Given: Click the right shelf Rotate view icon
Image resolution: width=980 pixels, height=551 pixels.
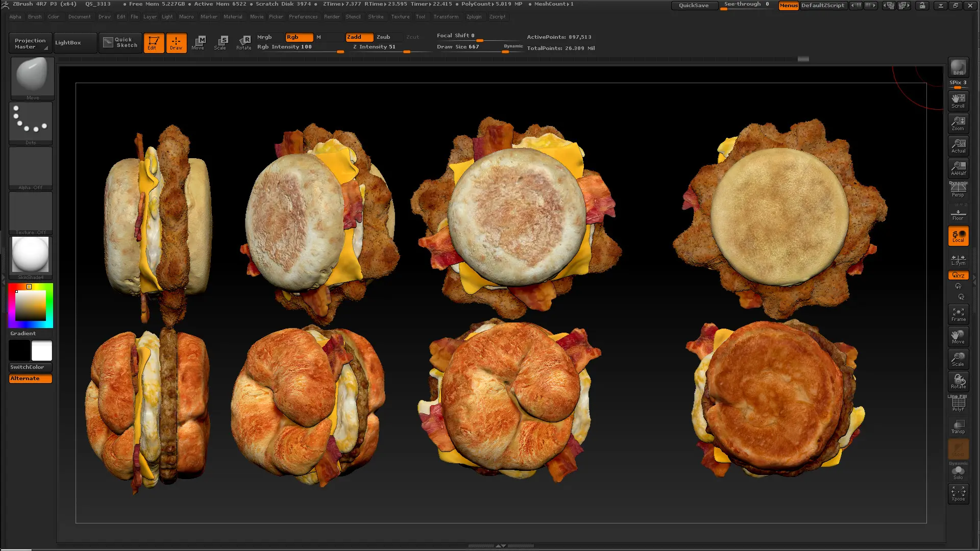Looking at the screenshot, I should pos(958,382).
